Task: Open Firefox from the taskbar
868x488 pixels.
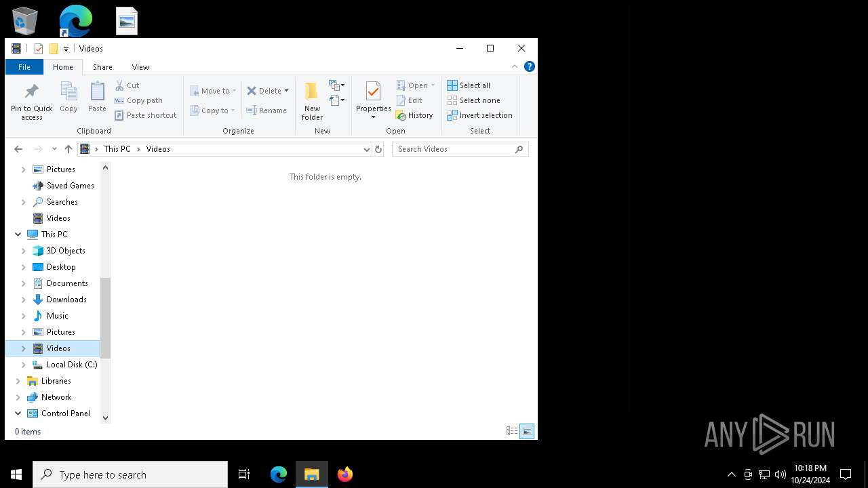Action: (344, 474)
